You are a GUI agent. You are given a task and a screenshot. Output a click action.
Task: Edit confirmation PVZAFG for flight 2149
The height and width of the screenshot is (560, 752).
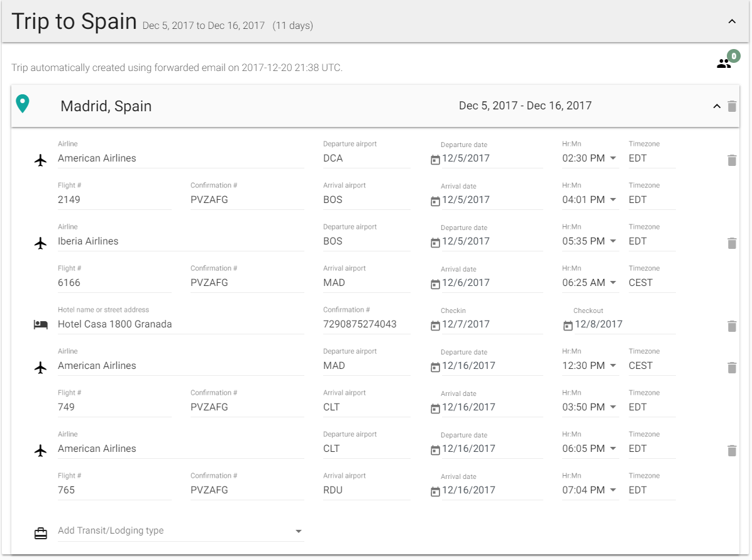tap(247, 199)
